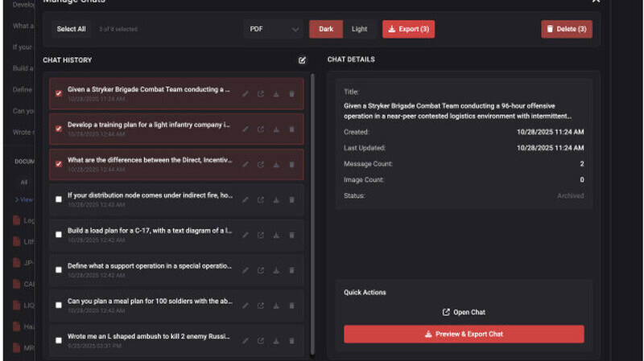644x361 pixels.
Task: Open the light infantry training plan chat externally
Action: pyautogui.click(x=261, y=129)
